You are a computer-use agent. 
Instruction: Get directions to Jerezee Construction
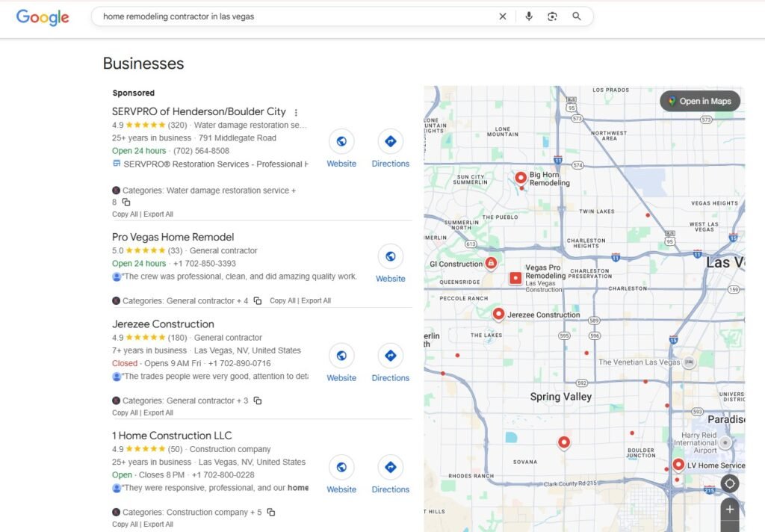(x=390, y=356)
